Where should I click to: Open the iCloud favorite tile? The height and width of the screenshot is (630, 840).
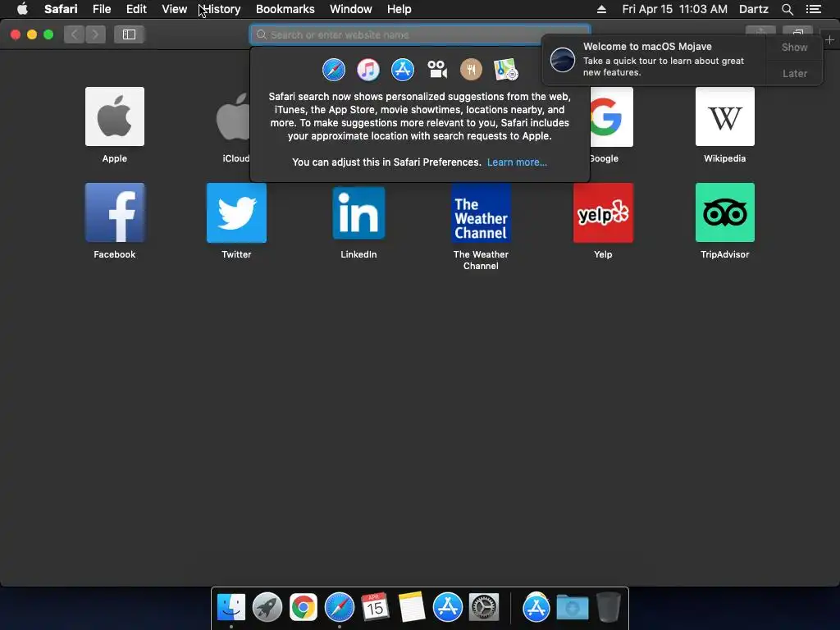coord(232,116)
